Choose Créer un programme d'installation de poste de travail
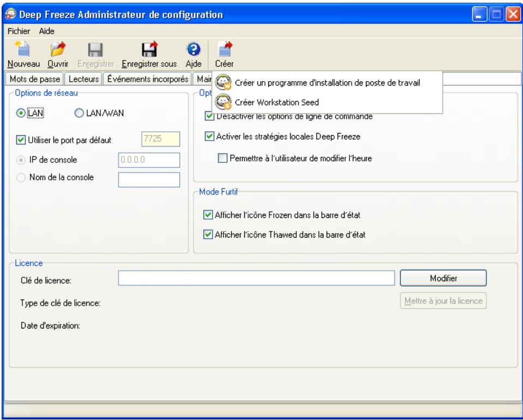523x420 pixels. coord(327,83)
